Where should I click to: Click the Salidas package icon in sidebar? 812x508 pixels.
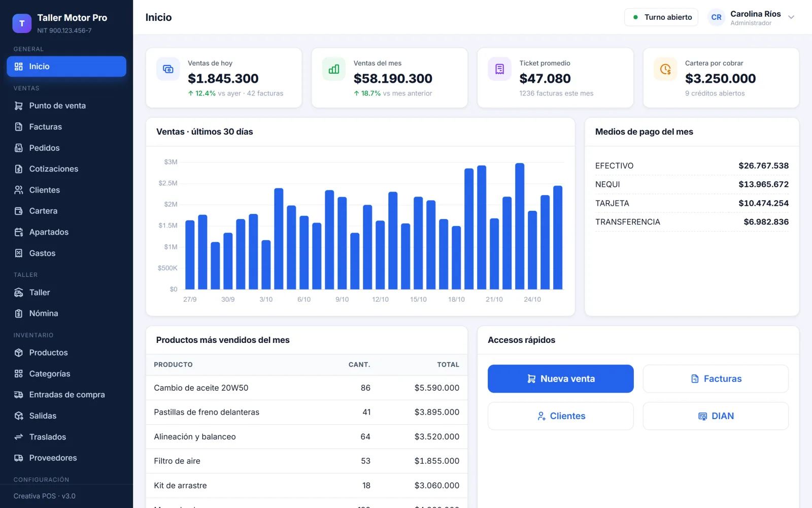point(19,416)
